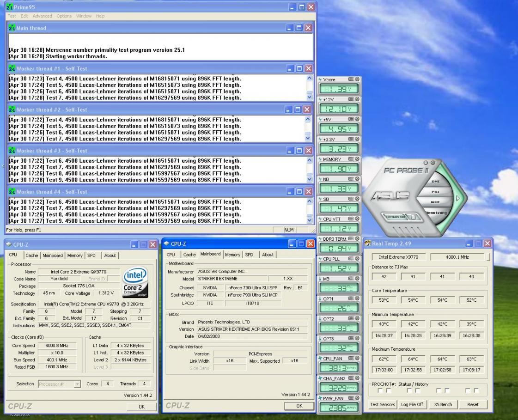Open Benutzung section in PC Probe II
This screenshot has width=518, height=420.
[436, 213]
